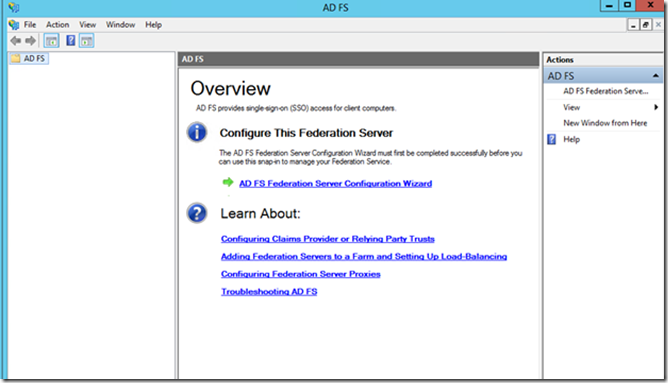The height and width of the screenshot is (383, 668).
Task: Click View in the Actions pane
Action: pyautogui.click(x=571, y=107)
